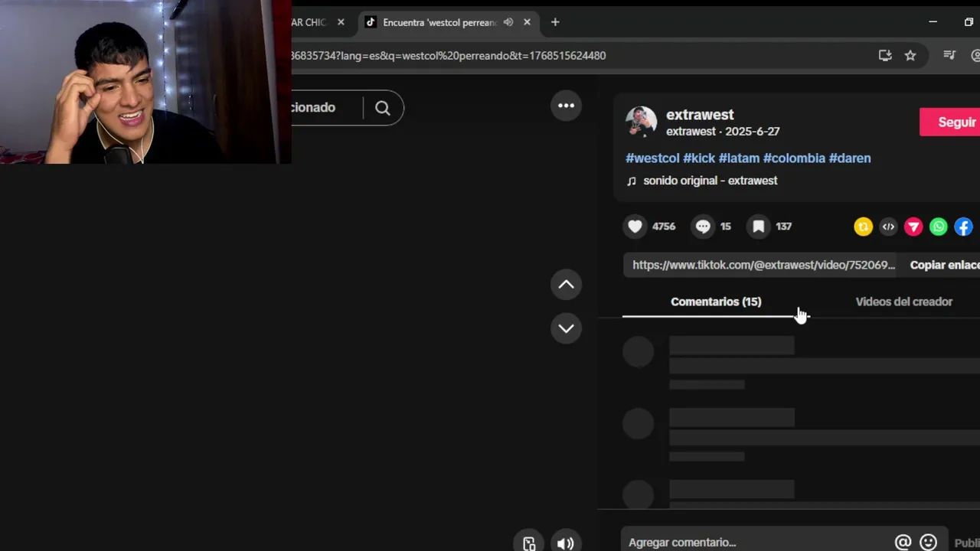
Task: Open comments via speech bubble icon
Action: pos(703,227)
